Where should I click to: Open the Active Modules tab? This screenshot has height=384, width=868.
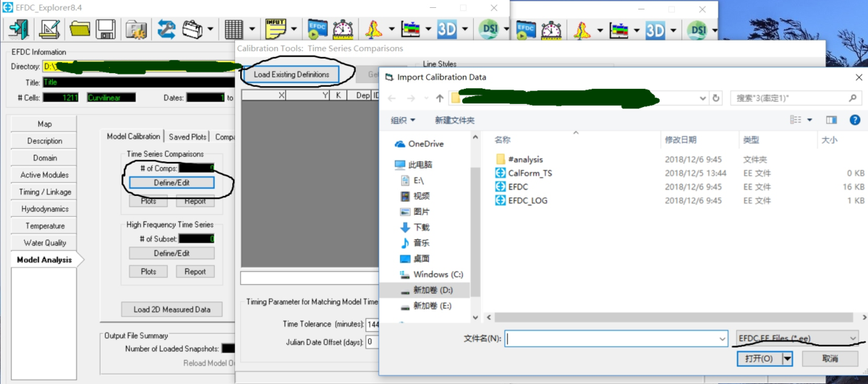coord(45,175)
